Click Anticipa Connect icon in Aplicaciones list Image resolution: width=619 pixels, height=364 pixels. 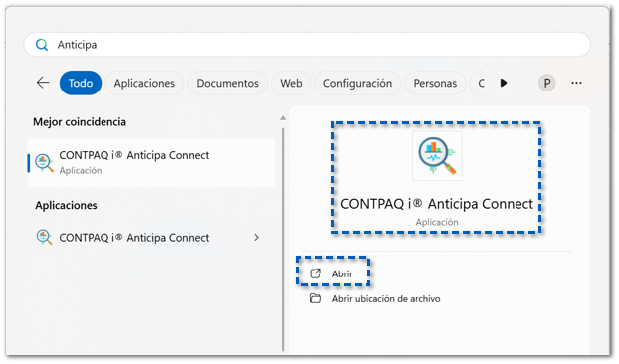[x=44, y=237]
